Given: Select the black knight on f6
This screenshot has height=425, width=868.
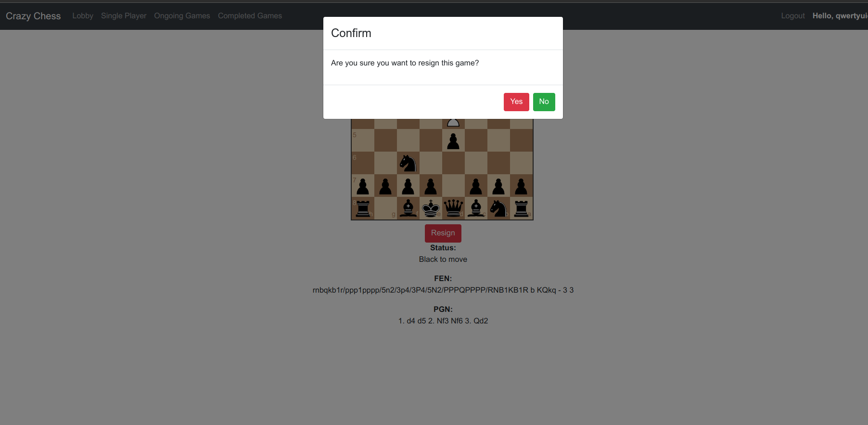Looking at the screenshot, I should coord(408,163).
